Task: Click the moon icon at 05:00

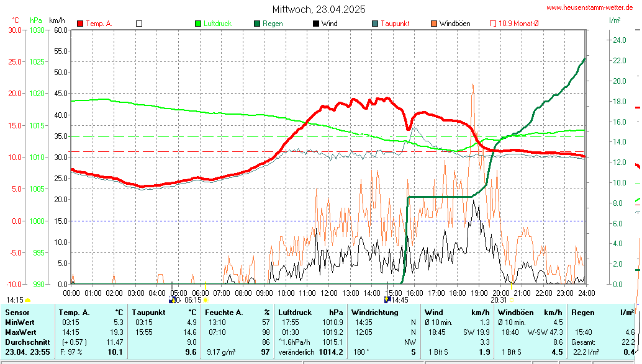Action: point(173,300)
